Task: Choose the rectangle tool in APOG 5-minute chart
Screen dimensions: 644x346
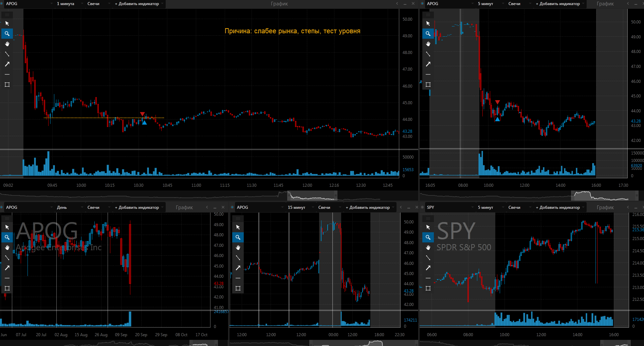Action: pos(428,85)
